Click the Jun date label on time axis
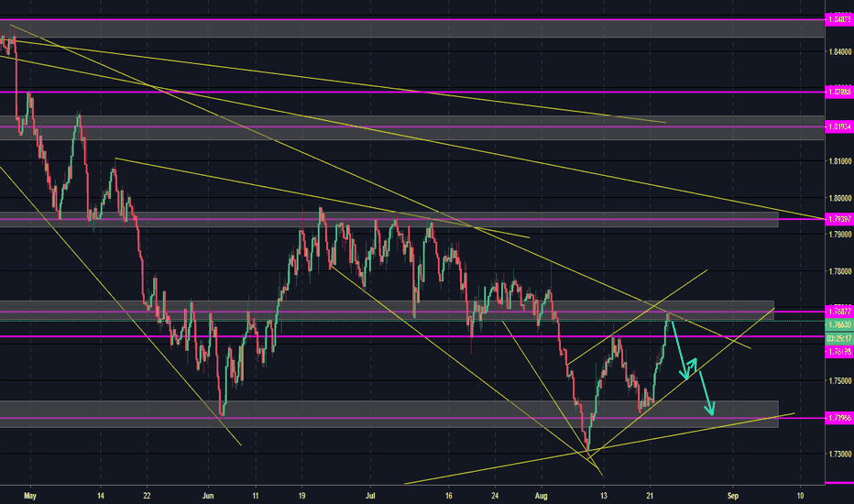 207,496
